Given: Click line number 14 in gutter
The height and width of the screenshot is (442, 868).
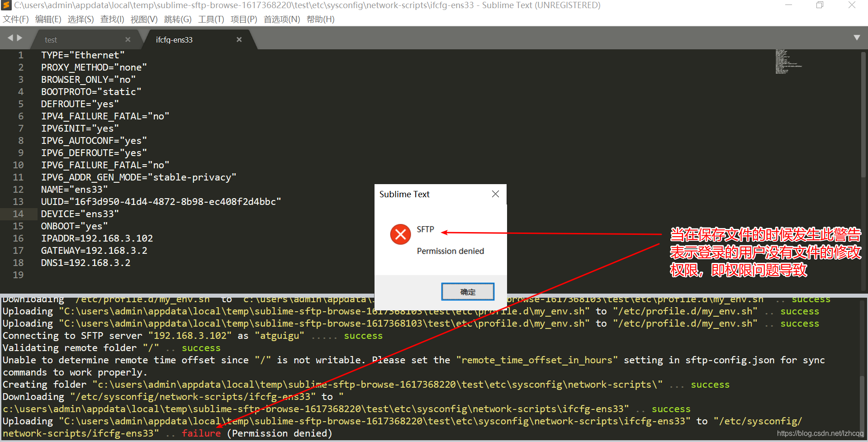Looking at the screenshot, I should point(18,214).
